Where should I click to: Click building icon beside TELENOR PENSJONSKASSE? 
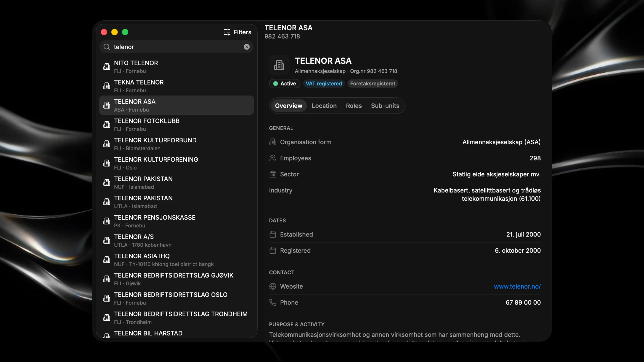(107, 221)
